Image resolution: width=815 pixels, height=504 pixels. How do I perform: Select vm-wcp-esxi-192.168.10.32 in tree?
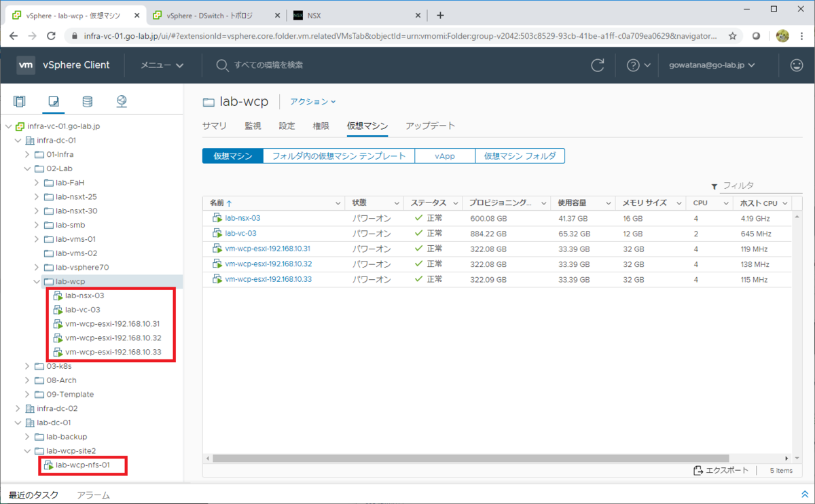(113, 338)
